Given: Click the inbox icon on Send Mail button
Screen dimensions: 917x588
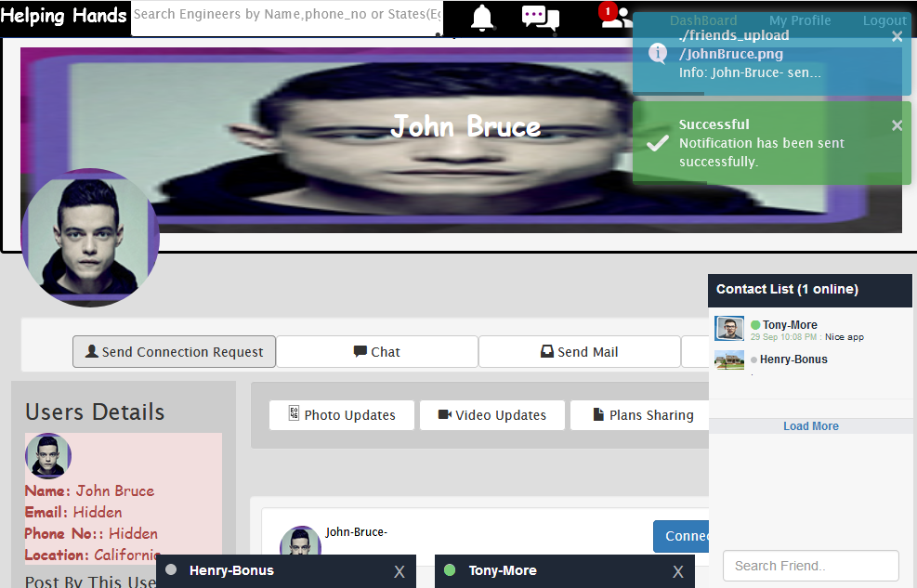Looking at the screenshot, I should click(547, 351).
